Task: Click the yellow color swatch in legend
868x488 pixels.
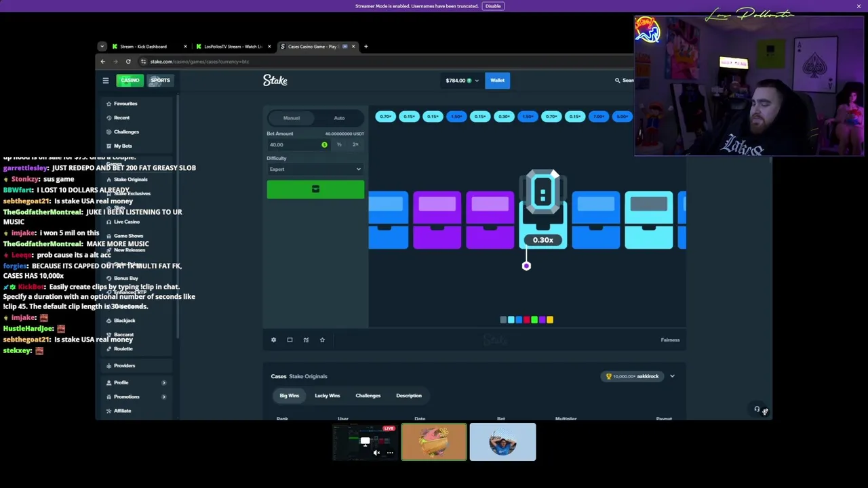Action: [x=550, y=320]
